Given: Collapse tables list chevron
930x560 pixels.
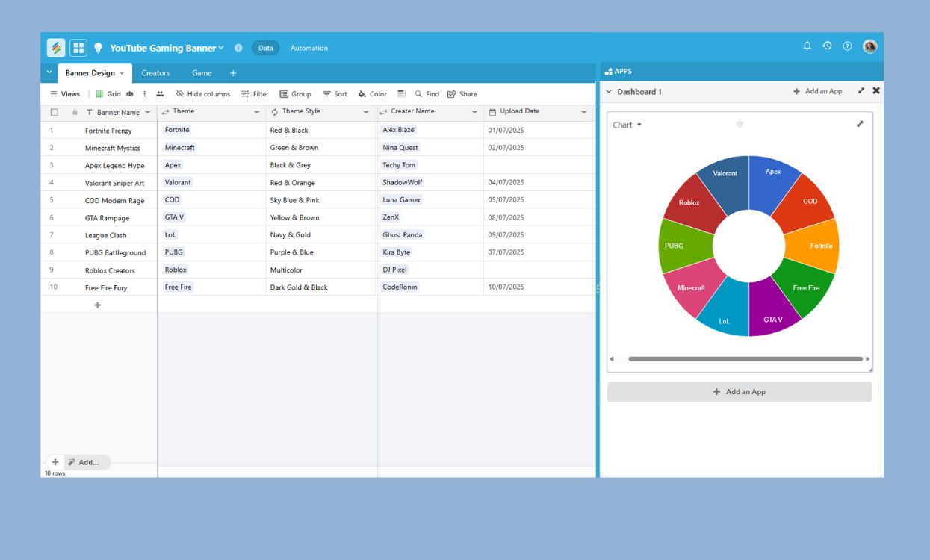Looking at the screenshot, I should pyautogui.click(x=49, y=72).
